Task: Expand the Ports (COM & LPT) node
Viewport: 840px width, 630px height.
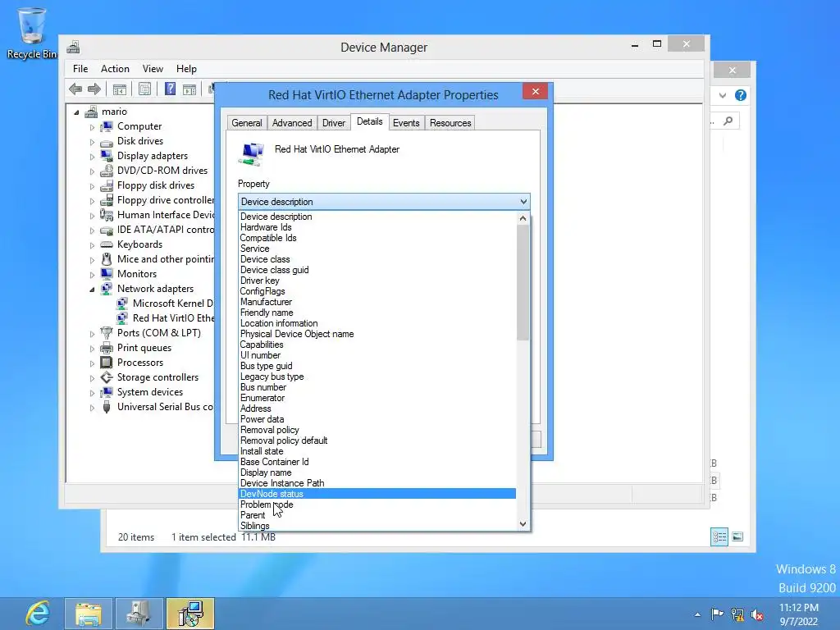Action: 92,334
